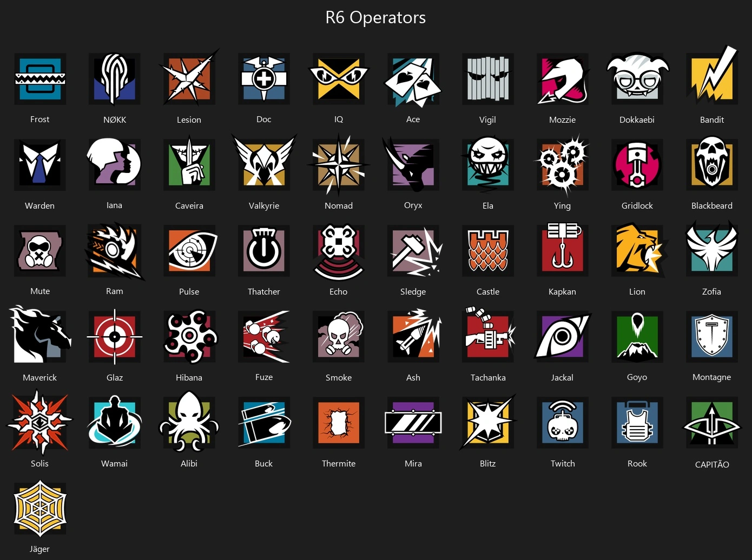The image size is (752, 560).
Task: Click the Doc medic cross icon
Action: 264,79
